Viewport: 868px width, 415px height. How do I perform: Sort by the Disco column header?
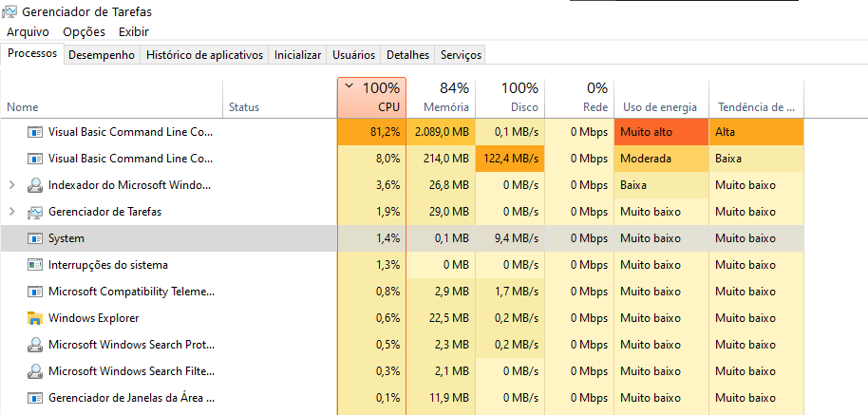tap(510, 99)
